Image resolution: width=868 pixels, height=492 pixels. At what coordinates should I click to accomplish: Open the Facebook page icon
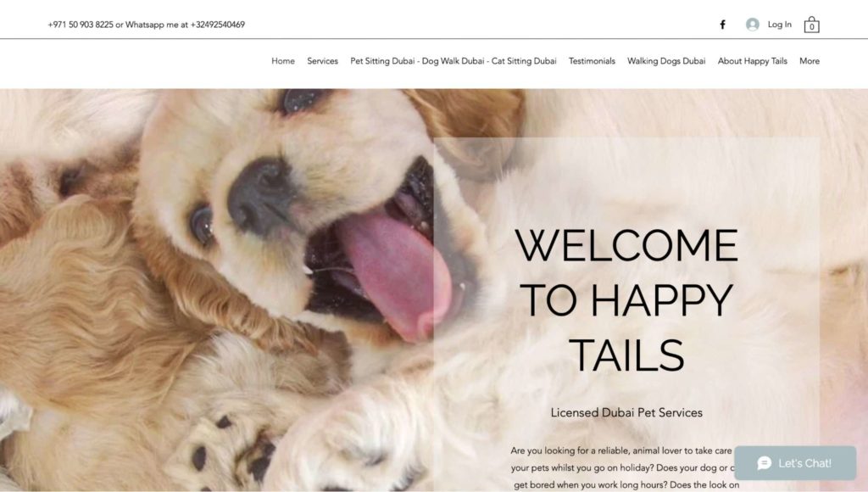[722, 25]
